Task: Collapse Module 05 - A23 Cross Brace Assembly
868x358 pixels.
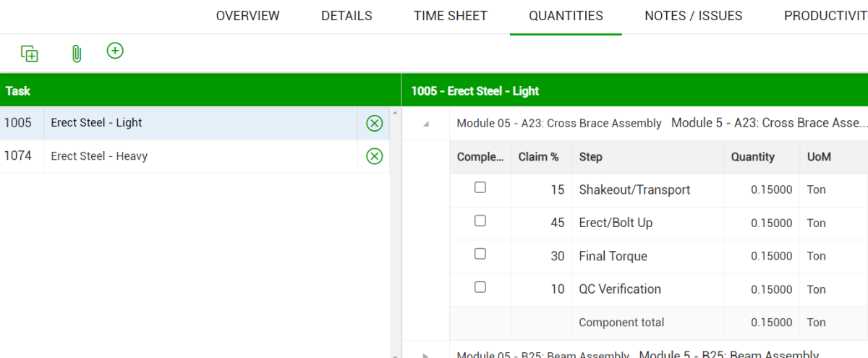Action: coord(426,124)
